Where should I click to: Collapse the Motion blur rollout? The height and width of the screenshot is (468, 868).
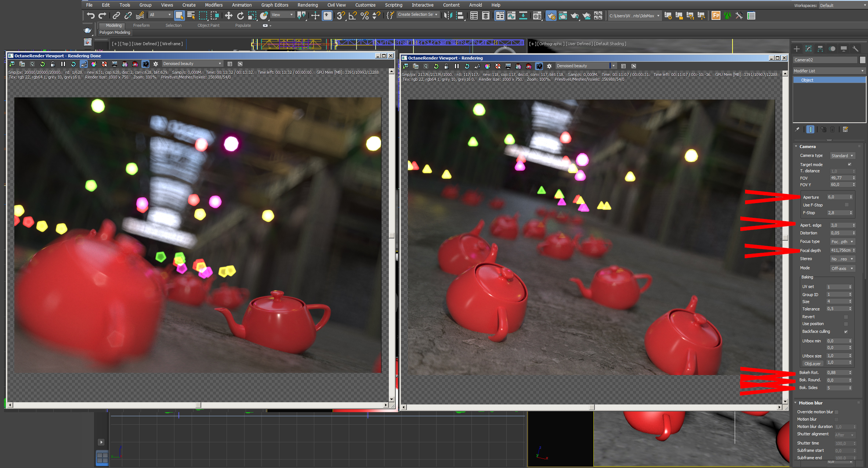[x=810, y=403]
